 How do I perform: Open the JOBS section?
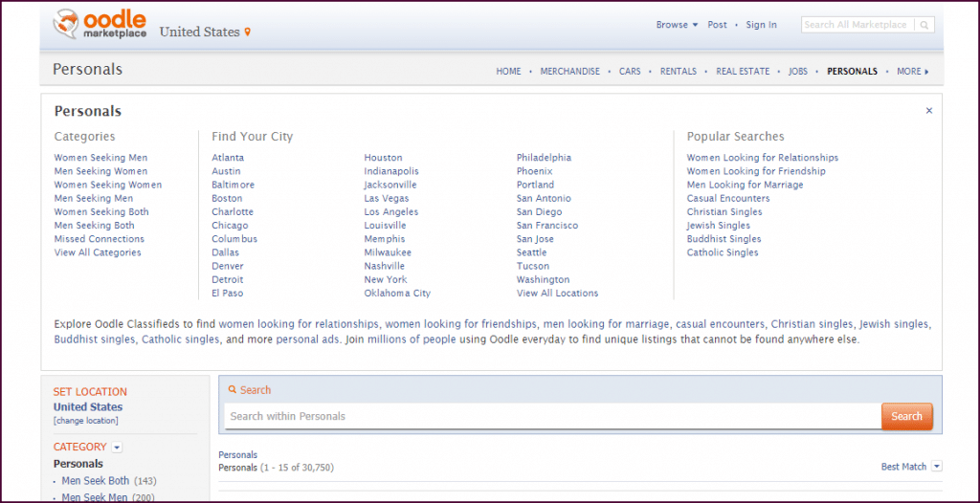[x=798, y=71]
